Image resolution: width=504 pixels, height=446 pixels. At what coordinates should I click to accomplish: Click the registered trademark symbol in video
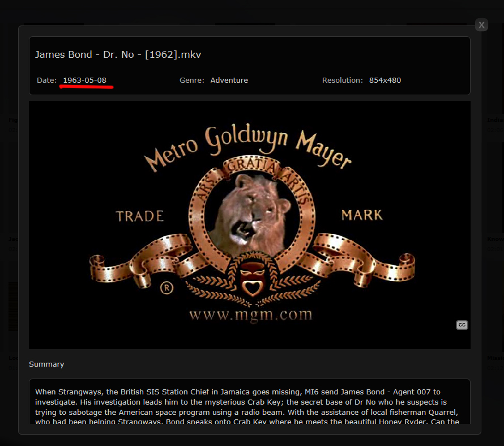coord(166,288)
